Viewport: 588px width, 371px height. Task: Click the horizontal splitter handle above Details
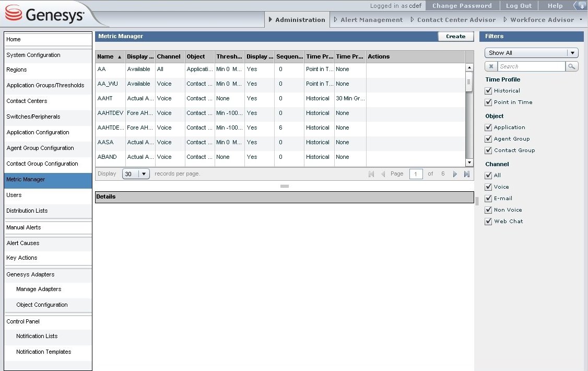point(285,186)
